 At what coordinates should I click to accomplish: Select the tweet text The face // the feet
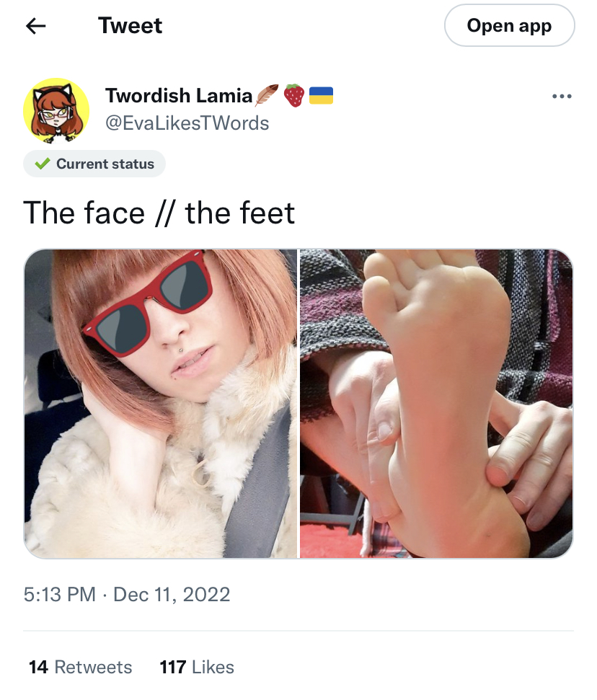pos(159,213)
